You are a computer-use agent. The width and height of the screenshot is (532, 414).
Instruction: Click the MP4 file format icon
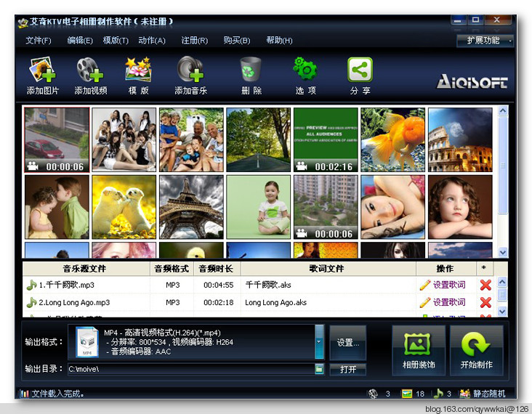87,342
